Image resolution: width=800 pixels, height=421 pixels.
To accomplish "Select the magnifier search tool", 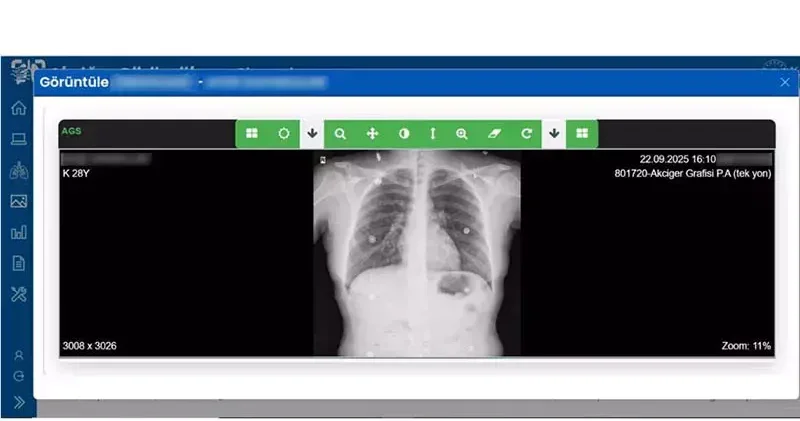I will point(340,133).
